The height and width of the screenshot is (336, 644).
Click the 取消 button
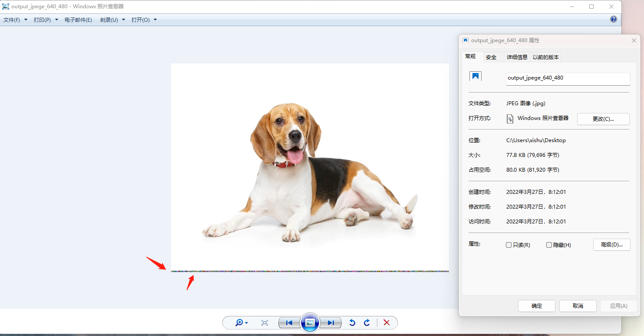coord(578,306)
